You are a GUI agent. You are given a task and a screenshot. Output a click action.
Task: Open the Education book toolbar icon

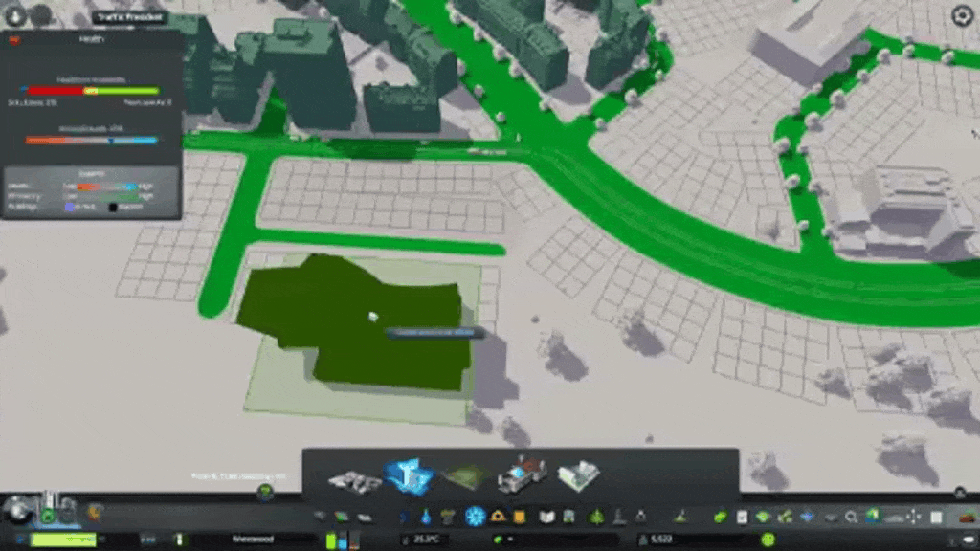(x=546, y=517)
